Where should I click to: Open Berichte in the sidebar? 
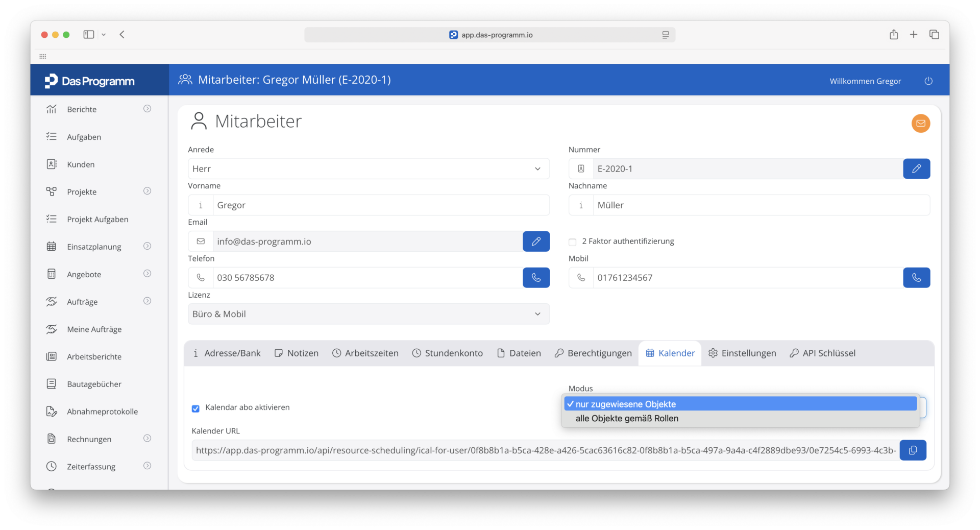[x=82, y=109]
